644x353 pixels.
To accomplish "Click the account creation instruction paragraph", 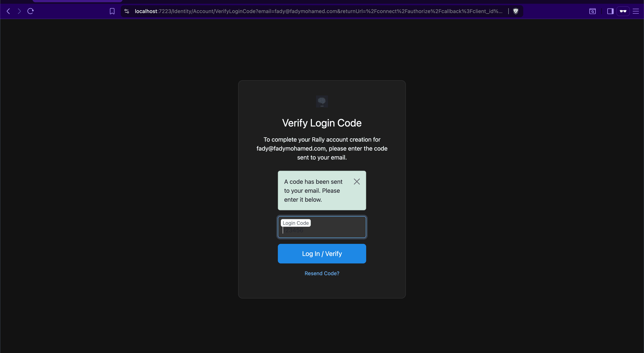I will click(322, 149).
